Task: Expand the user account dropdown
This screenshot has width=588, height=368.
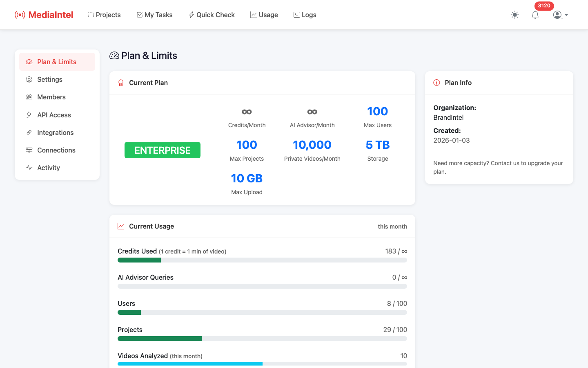Action: pos(560,15)
